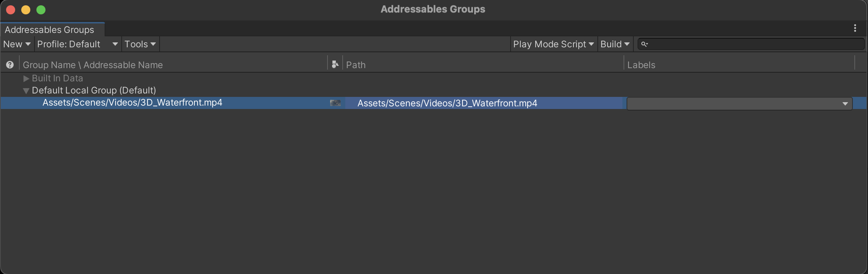
Task: Click the Labels column header
Action: 641,65
